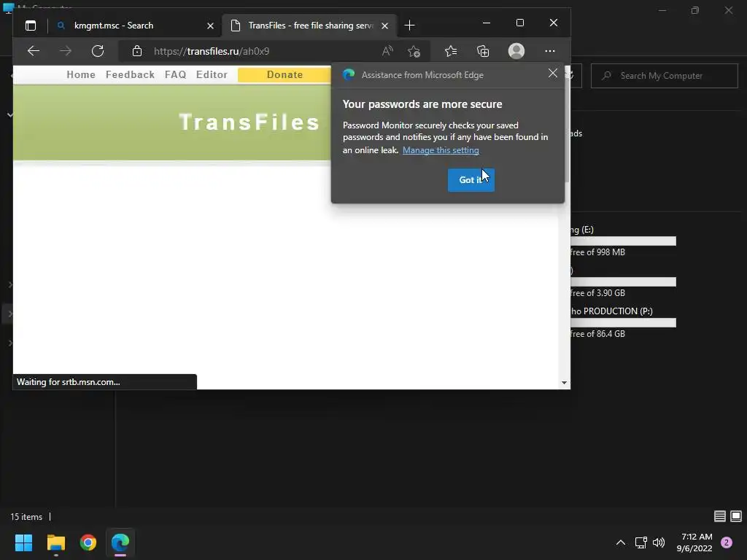
Task: Open Manage this setting link
Action: pyautogui.click(x=441, y=150)
